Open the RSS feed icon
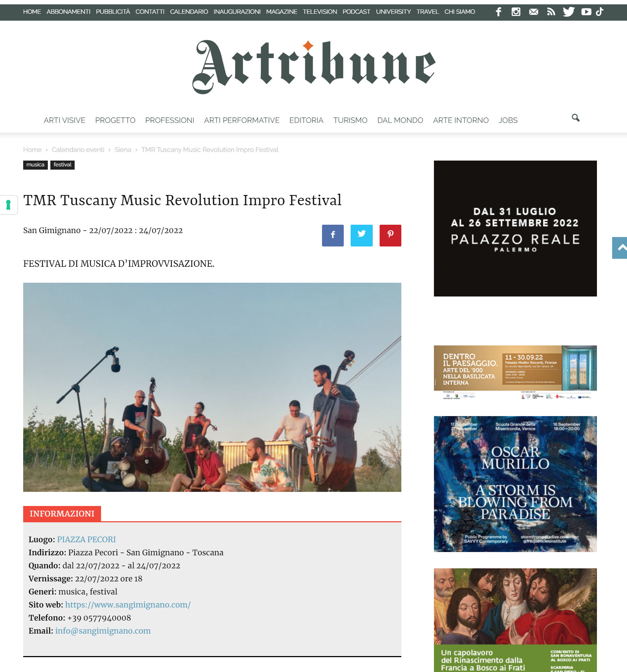This screenshot has height=672, width=627. (x=551, y=12)
